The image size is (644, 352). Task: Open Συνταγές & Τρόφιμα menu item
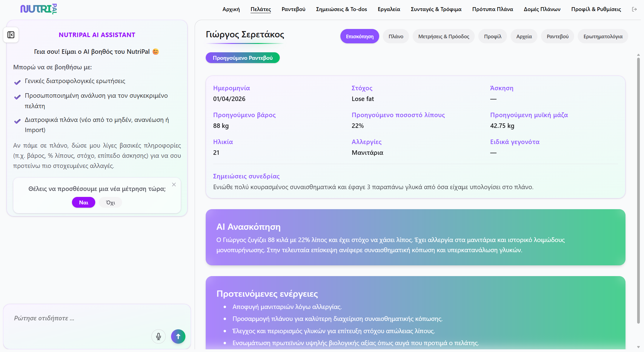pyautogui.click(x=436, y=9)
